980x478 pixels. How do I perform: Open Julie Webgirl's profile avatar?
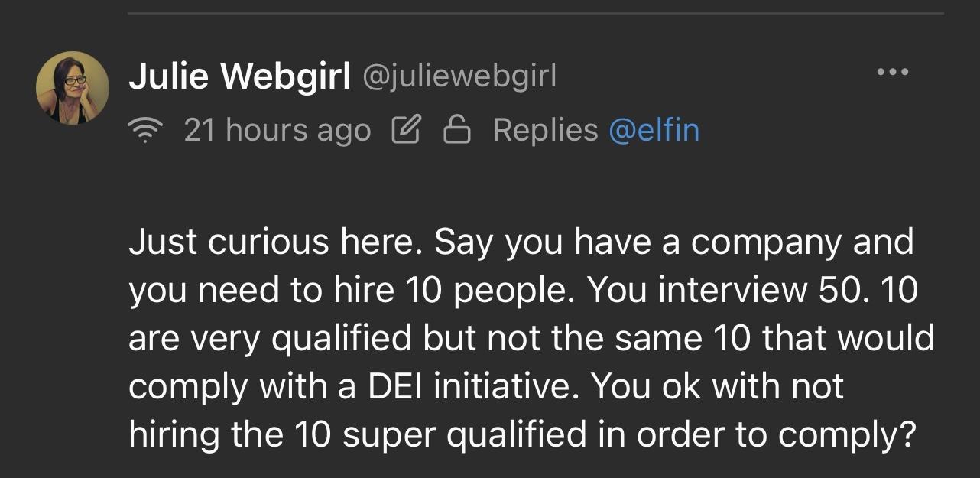(x=73, y=88)
